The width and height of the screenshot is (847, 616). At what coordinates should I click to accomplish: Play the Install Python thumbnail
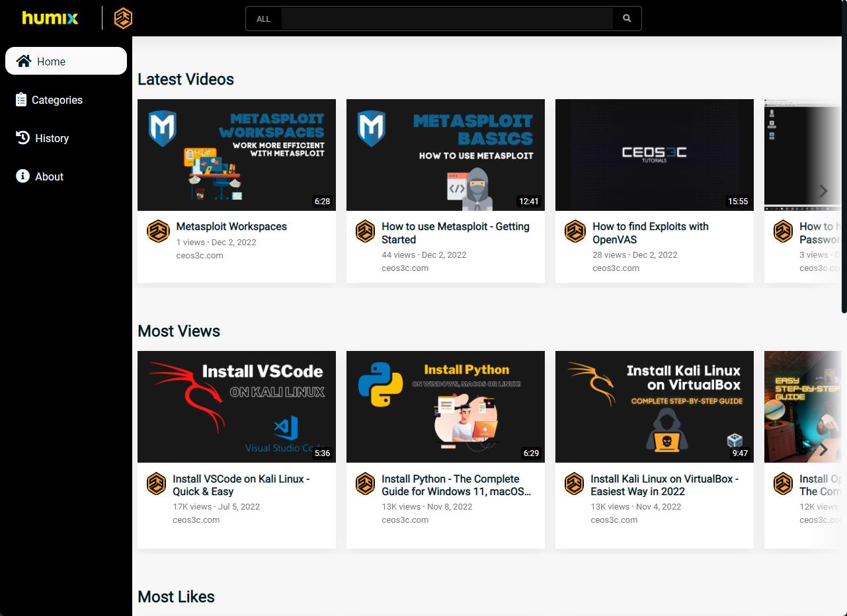(446, 406)
